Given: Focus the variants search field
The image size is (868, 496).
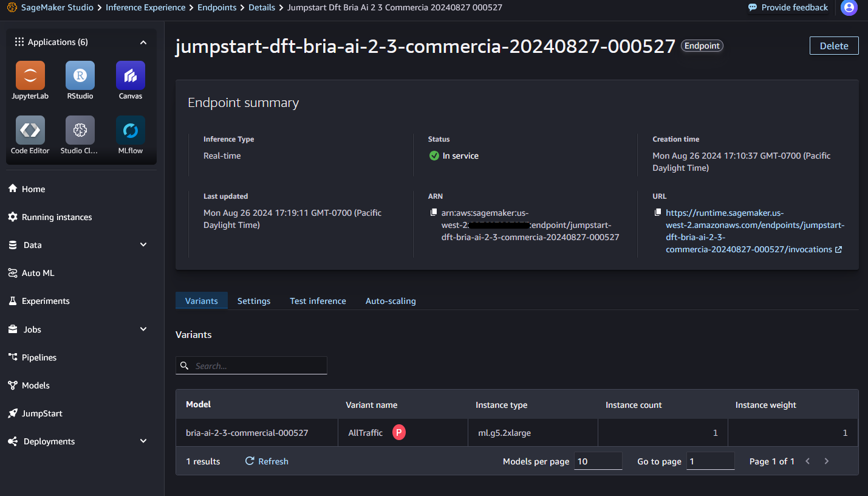Looking at the screenshot, I should coord(251,365).
